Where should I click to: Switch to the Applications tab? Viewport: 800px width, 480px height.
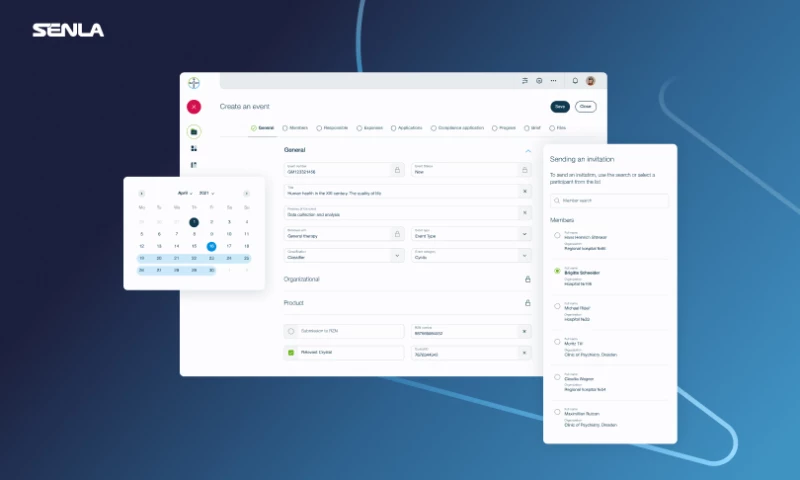click(406, 128)
